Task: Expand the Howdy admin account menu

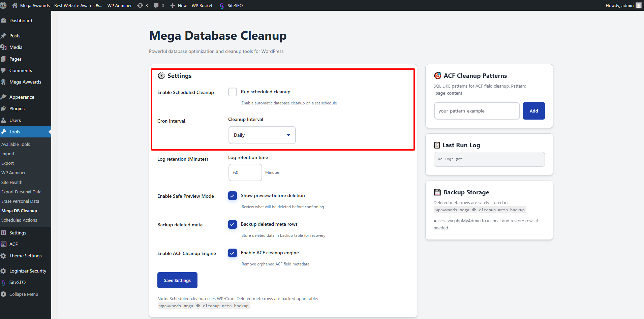Action: 620,5
